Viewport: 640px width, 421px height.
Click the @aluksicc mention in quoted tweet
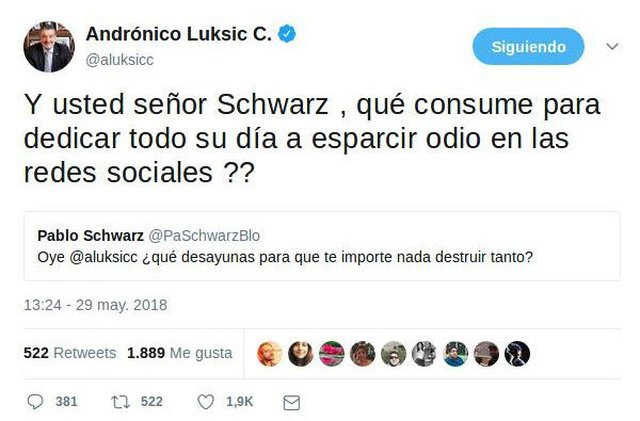point(104,257)
